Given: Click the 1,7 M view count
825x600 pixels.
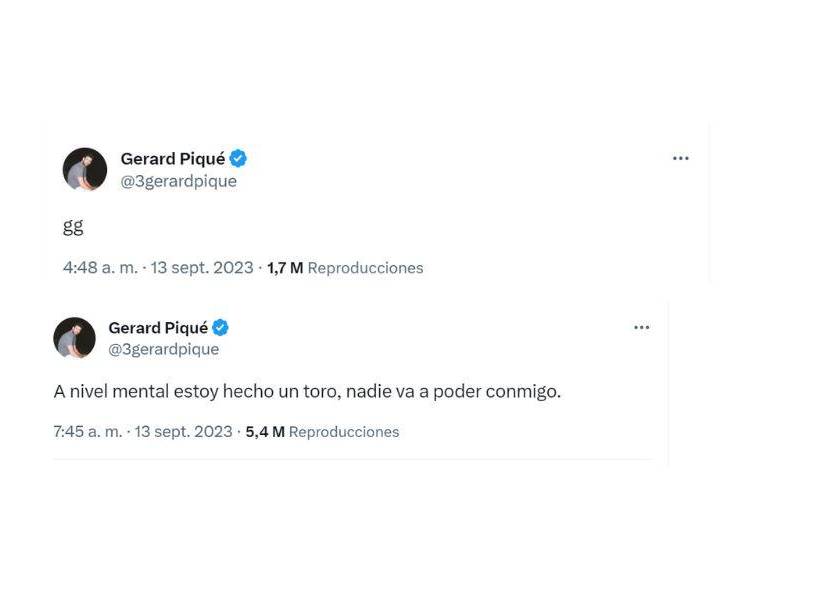Looking at the screenshot, I should point(284,268).
